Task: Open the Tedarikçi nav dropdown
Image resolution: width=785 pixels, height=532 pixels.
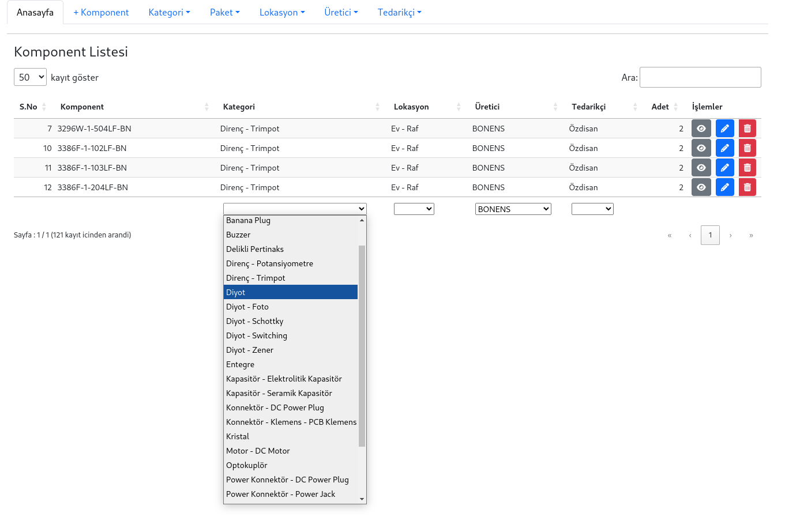Action: [x=399, y=12]
